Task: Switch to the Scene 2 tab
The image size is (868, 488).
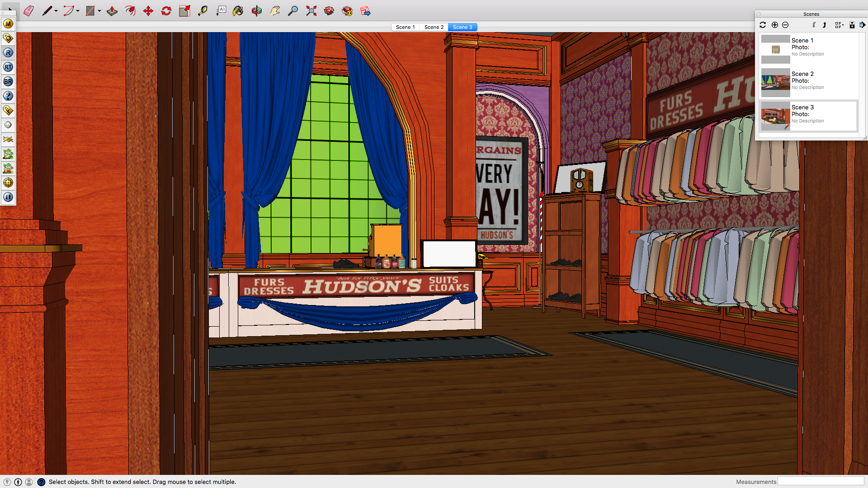Action: tap(434, 27)
